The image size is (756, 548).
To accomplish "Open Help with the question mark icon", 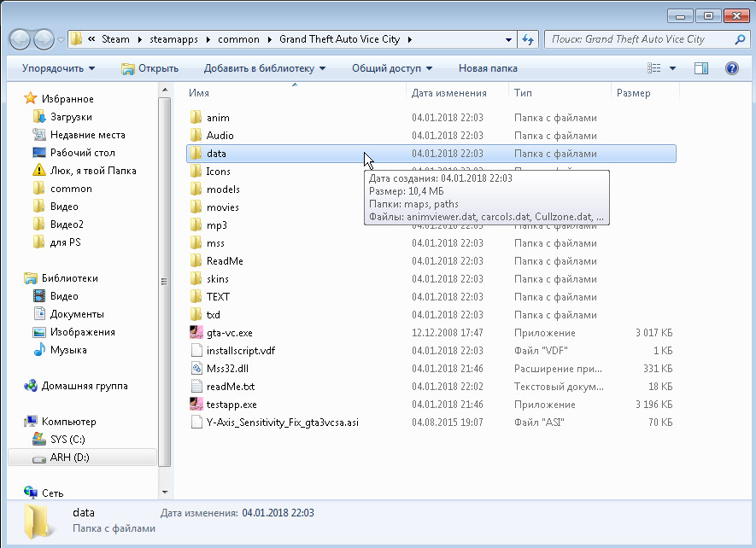I will [731, 68].
